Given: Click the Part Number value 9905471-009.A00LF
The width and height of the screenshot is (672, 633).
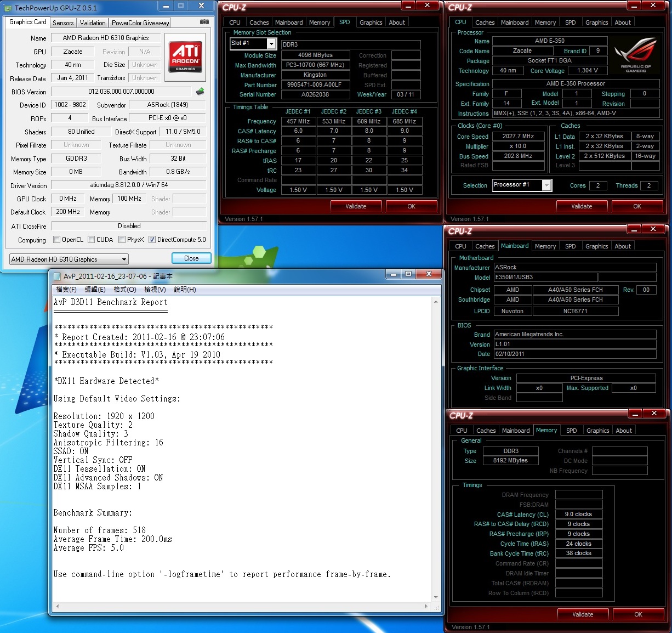Looking at the screenshot, I should [315, 84].
